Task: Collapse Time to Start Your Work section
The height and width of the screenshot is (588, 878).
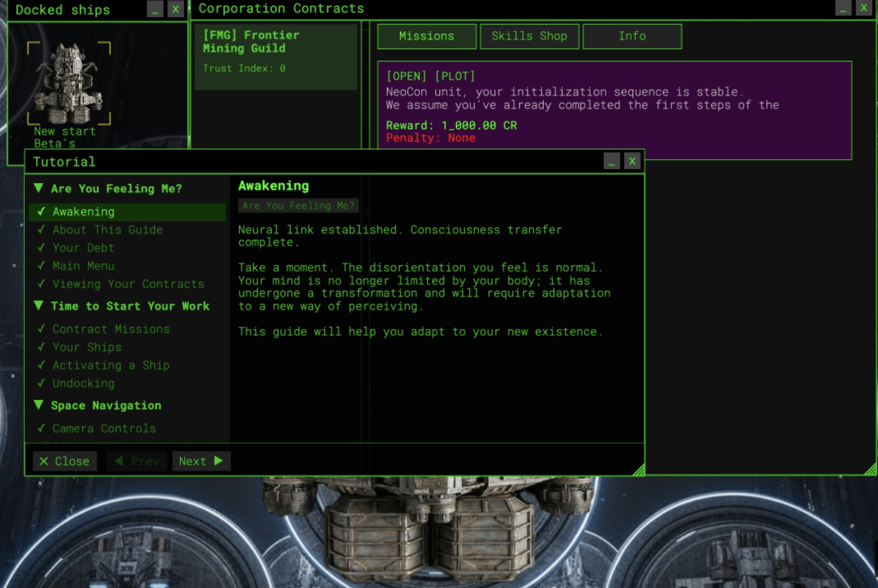Action: [39, 306]
